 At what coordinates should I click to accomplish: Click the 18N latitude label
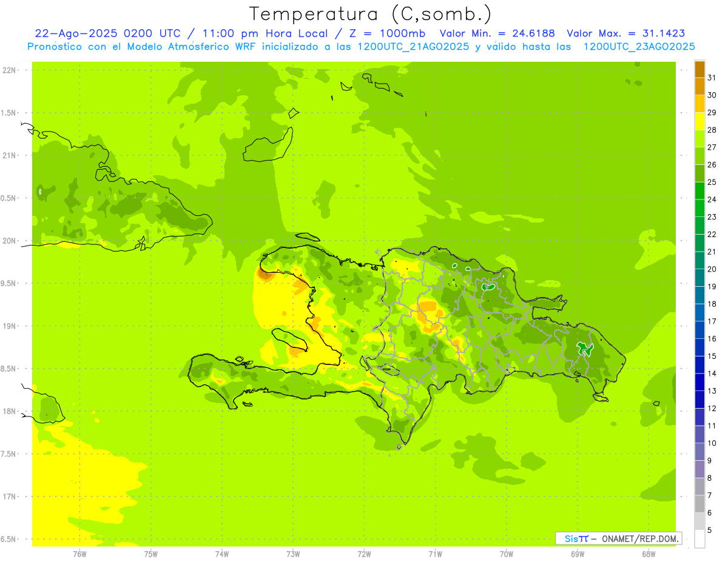click(x=9, y=412)
